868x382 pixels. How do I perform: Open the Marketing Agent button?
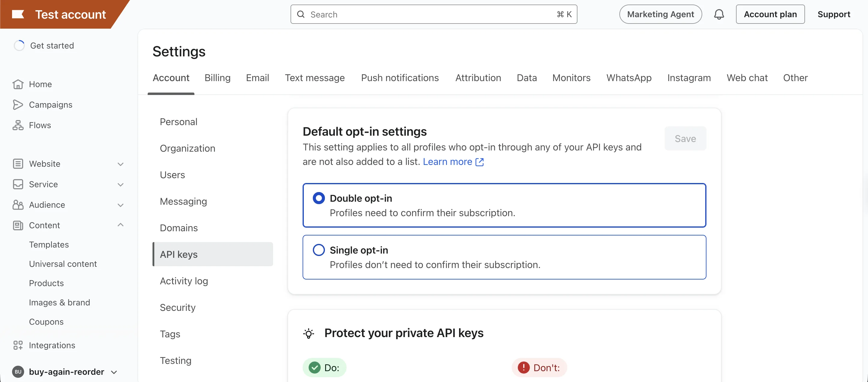(660, 14)
